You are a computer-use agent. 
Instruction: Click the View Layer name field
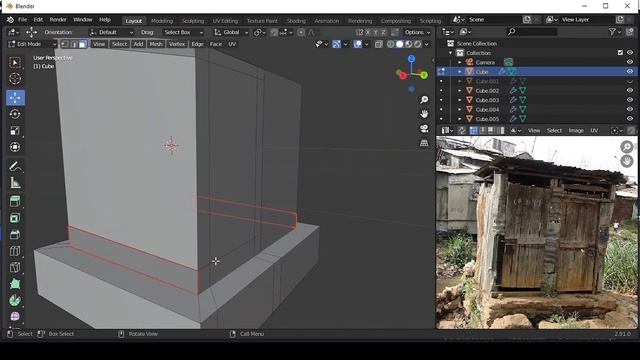[586, 20]
